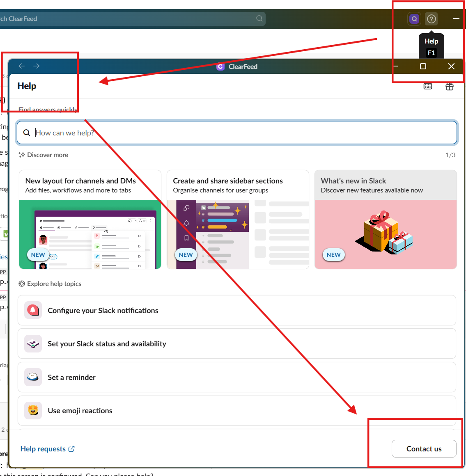
Task: Open the purple ClearFeed app icon
Action: click(x=414, y=19)
